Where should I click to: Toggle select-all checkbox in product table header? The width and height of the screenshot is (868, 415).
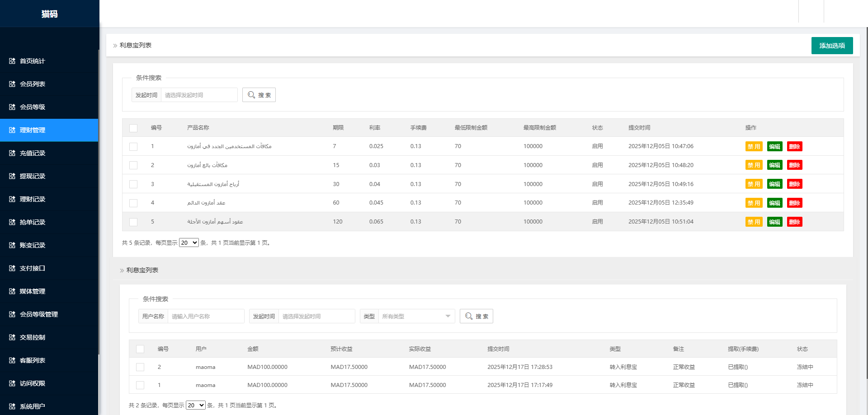click(133, 128)
